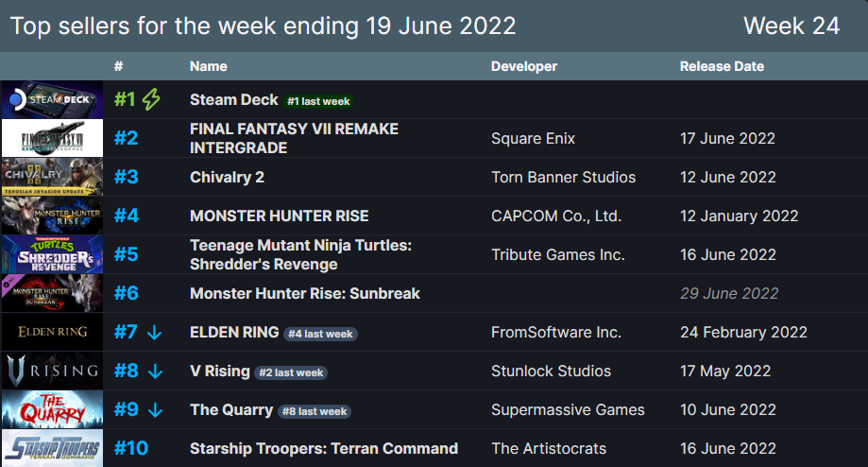
Task: Click the green lightning bolt icon beside #1
Action: click(151, 99)
